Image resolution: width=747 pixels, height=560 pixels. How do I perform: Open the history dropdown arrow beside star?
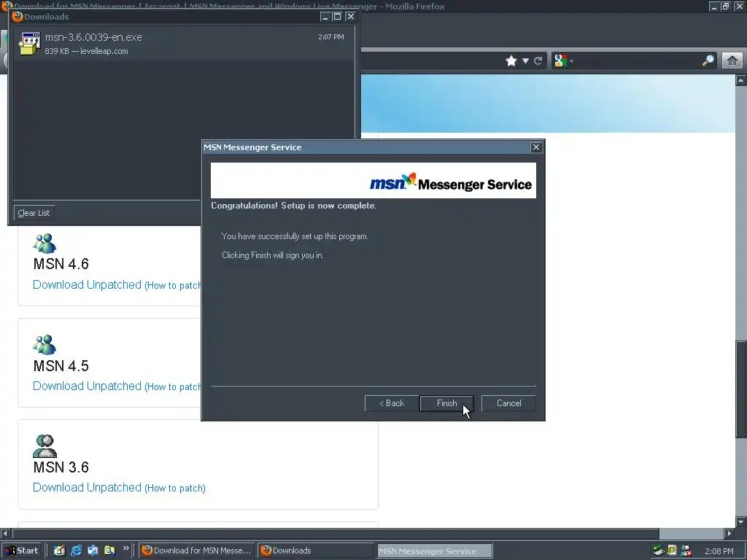(x=525, y=61)
